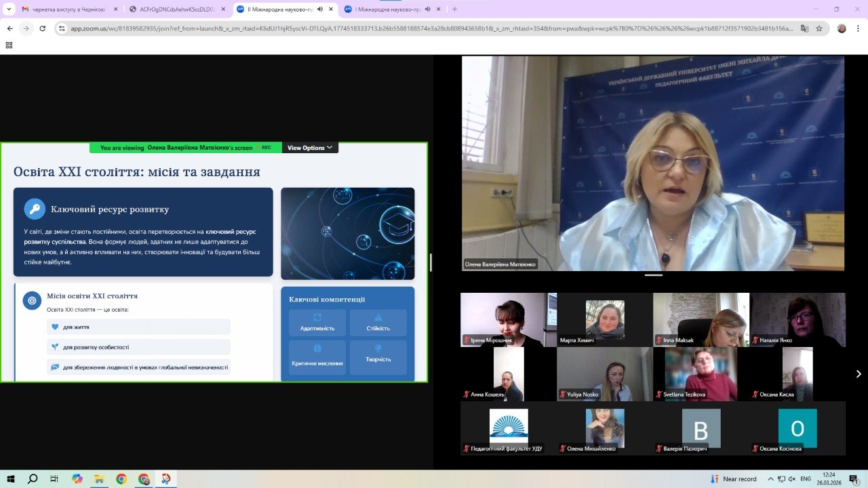Open the site information icon in address bar
Viewport: 868px width, 488px height.
62,28
